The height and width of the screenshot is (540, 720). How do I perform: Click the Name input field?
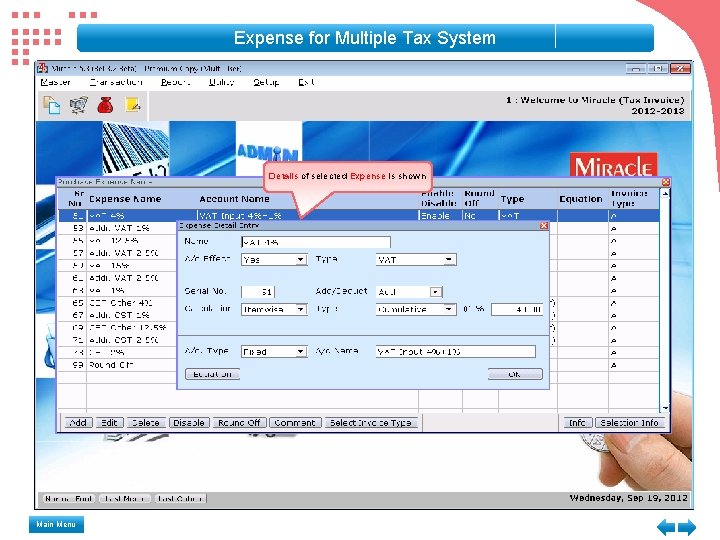point(316,242)
